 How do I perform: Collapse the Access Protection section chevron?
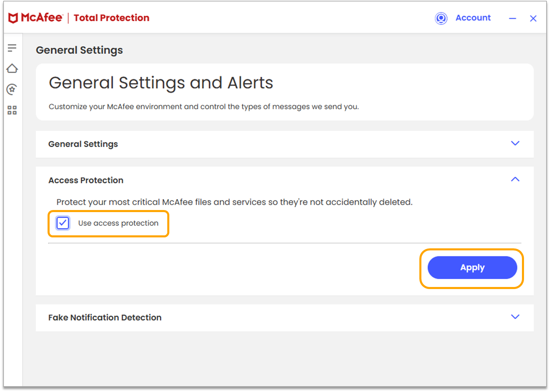tap(515, 179)
